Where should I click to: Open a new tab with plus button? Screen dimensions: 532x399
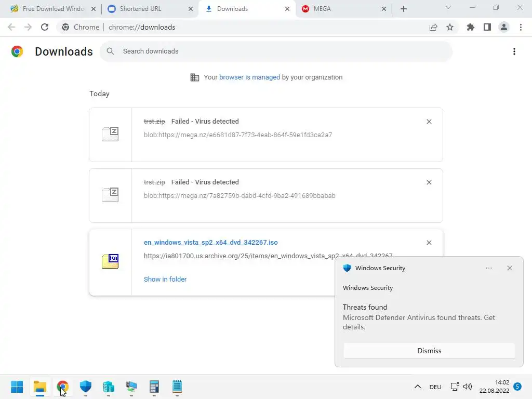click(x=403, y=9)
